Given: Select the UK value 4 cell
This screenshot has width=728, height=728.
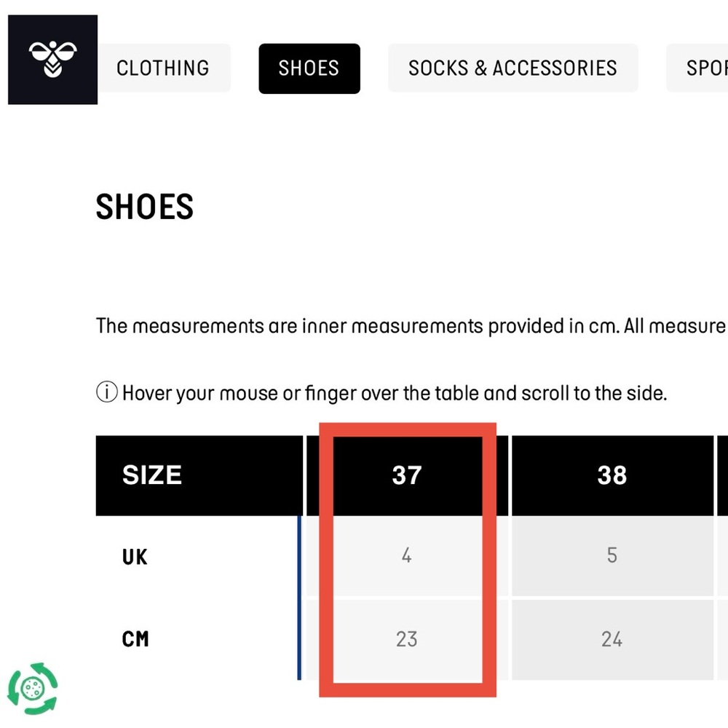Looking at the screenshot, I should tap(407, 555).
